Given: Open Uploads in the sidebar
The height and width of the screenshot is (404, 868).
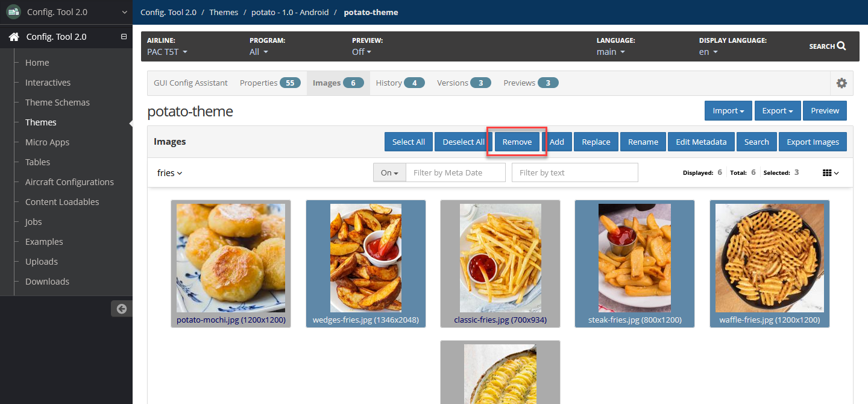Looking at the screenshot, I should (42, 262).
